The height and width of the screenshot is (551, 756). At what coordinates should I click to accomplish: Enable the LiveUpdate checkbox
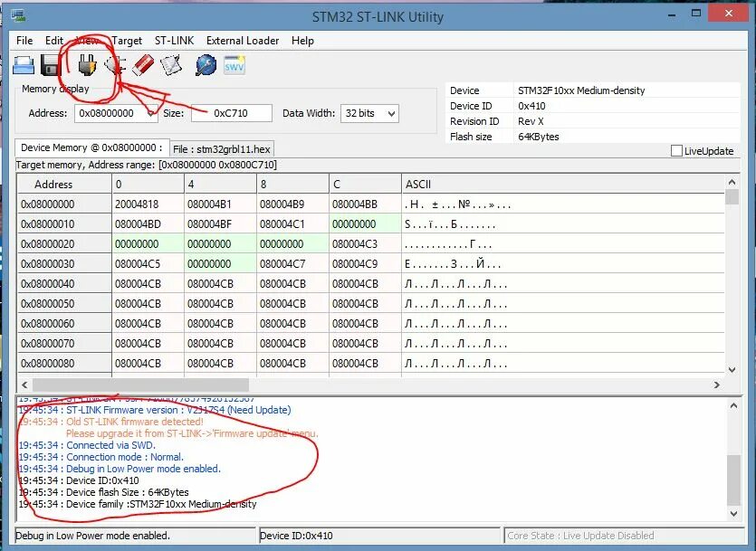676,151
